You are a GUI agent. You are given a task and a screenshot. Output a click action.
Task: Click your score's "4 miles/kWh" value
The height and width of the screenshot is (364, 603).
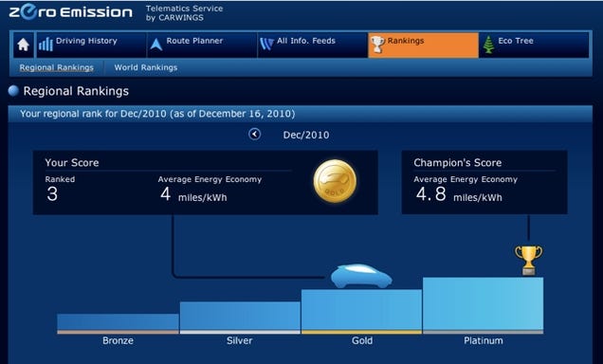click(x=193, y=194)
